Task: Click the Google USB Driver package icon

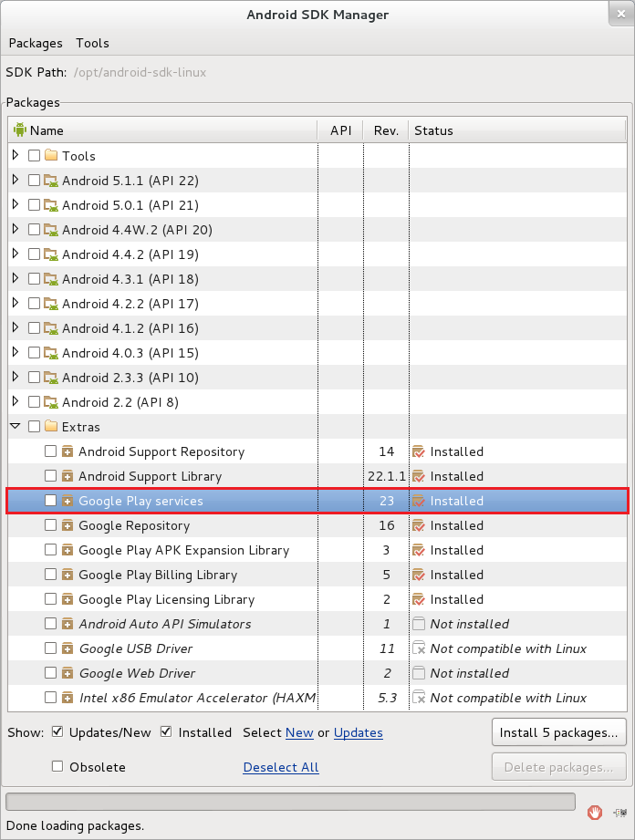Action: tap(68, 648)
